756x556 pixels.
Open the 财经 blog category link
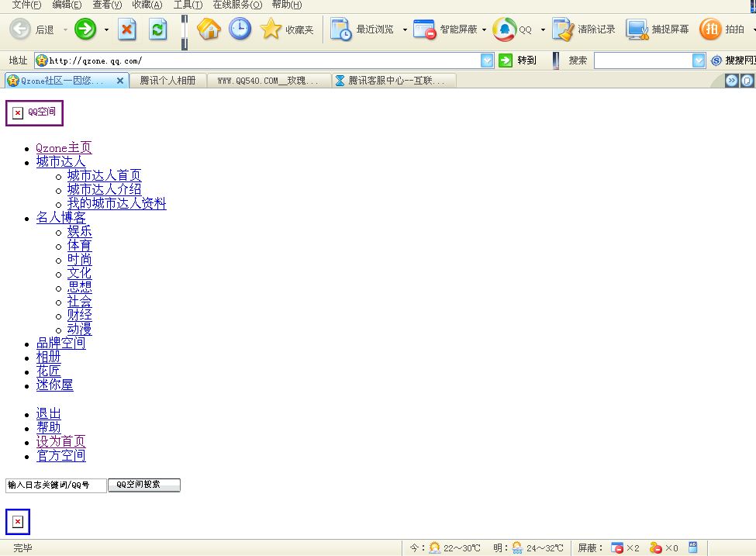(x=80, y=316)
